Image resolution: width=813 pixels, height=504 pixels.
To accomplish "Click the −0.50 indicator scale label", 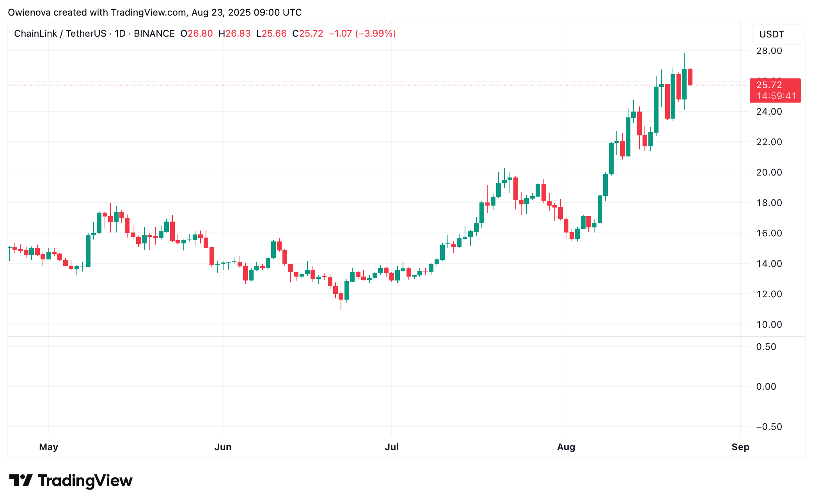I will [x=769, y=427].
